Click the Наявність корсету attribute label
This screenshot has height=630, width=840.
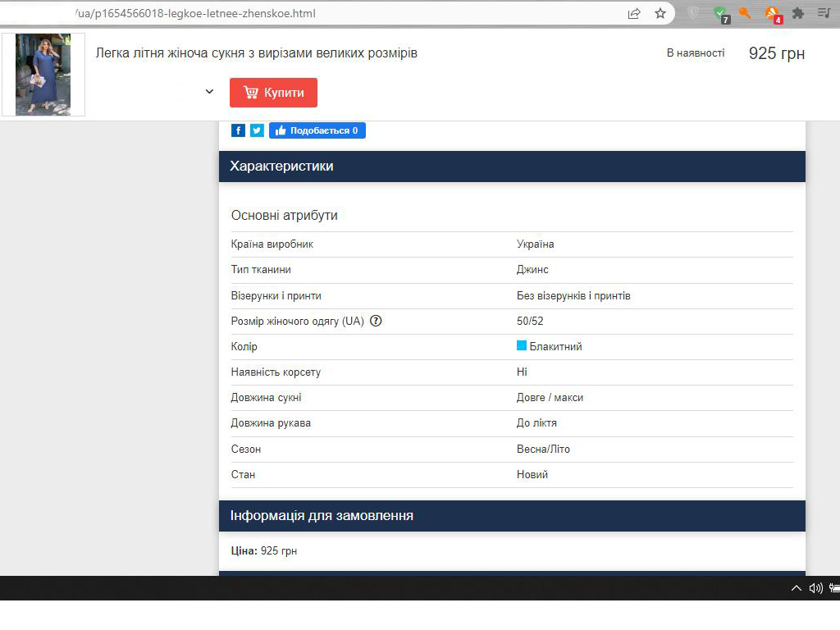(x=276, y=372)
